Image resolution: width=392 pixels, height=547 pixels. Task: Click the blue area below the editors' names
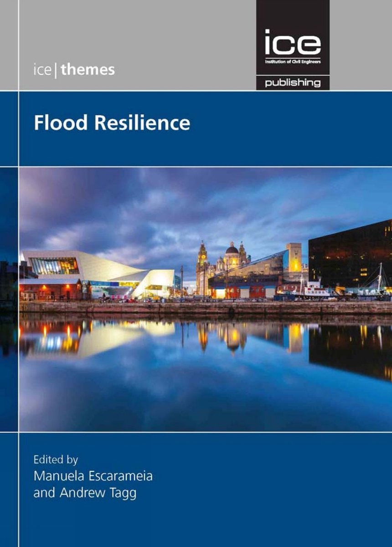tap(206, 524)
